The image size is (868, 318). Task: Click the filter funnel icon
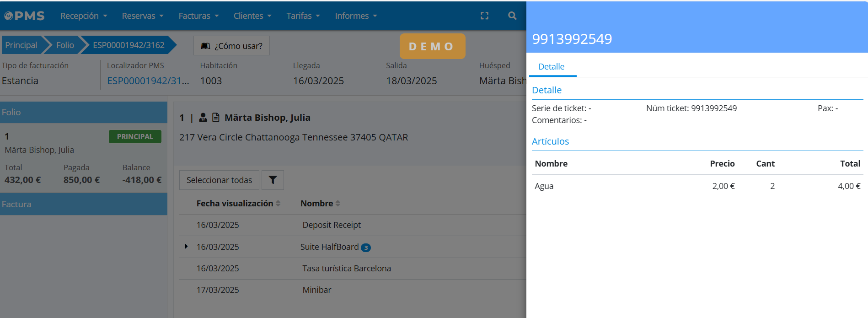(x=273, y=180)
